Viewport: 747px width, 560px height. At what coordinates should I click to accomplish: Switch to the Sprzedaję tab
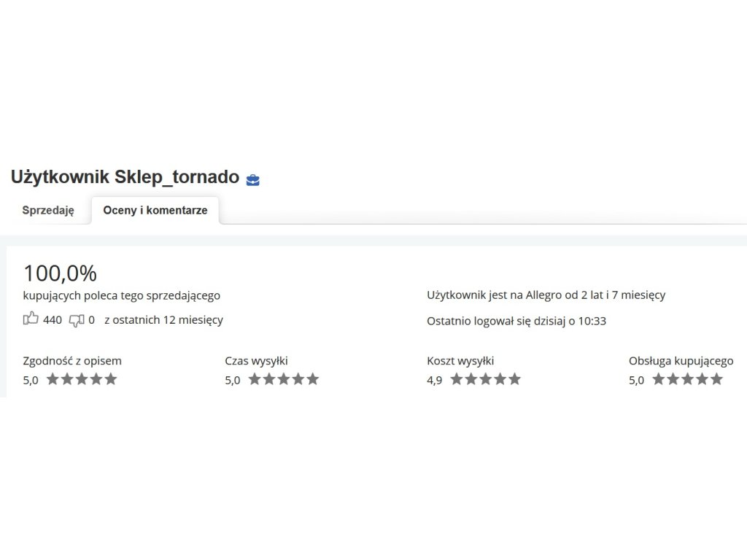coord(48,210)
